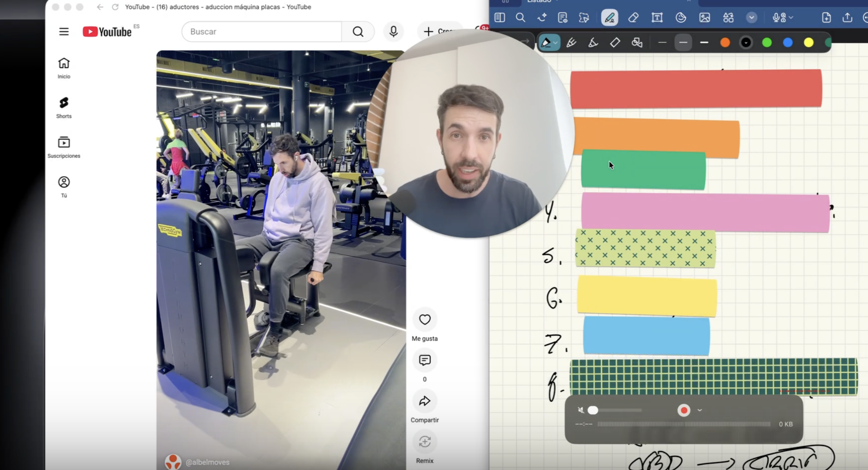
Task: Open the stickers tool
Action: pos(681,18)
